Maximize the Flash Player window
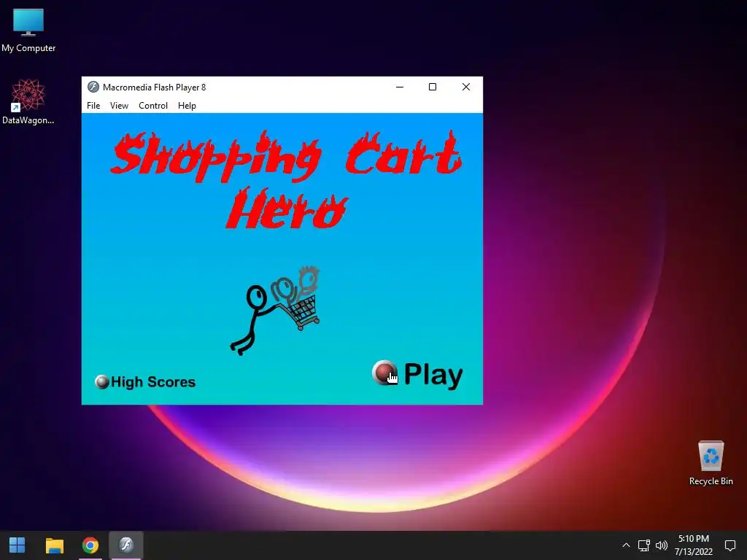 tap(433, 87)
